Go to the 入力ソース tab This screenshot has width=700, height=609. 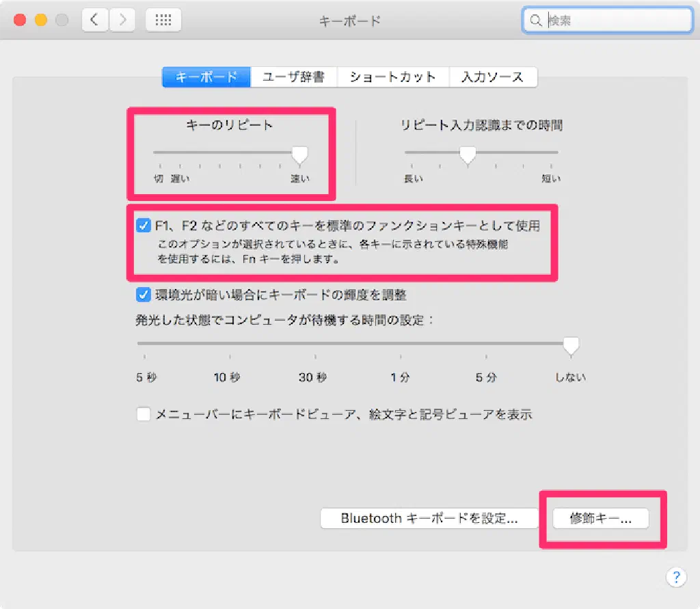(x=492, y=77)
